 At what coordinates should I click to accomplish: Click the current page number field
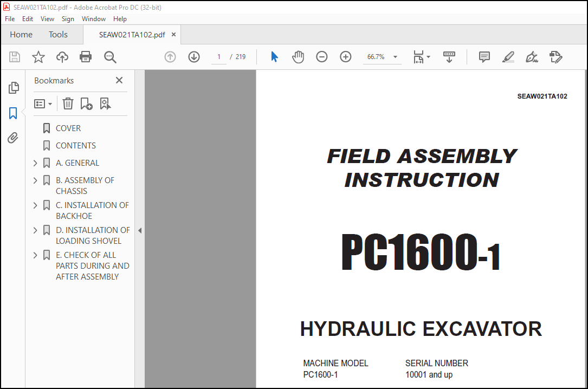tap(218, 57)
